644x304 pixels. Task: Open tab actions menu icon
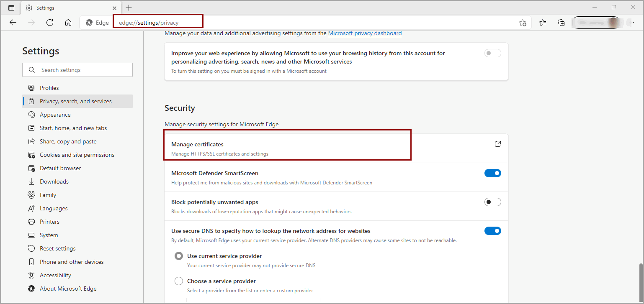(x=11, y=8)
